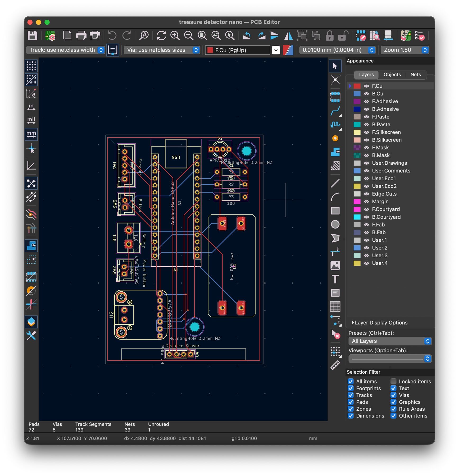Pick the Draw Line tool
Screen dimensions: 459x476
point(335,183)
